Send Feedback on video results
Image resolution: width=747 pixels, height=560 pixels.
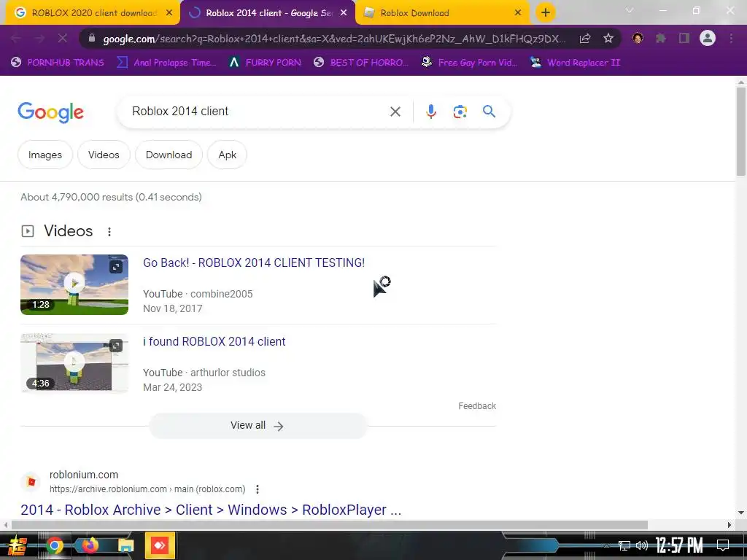(477, 405)
